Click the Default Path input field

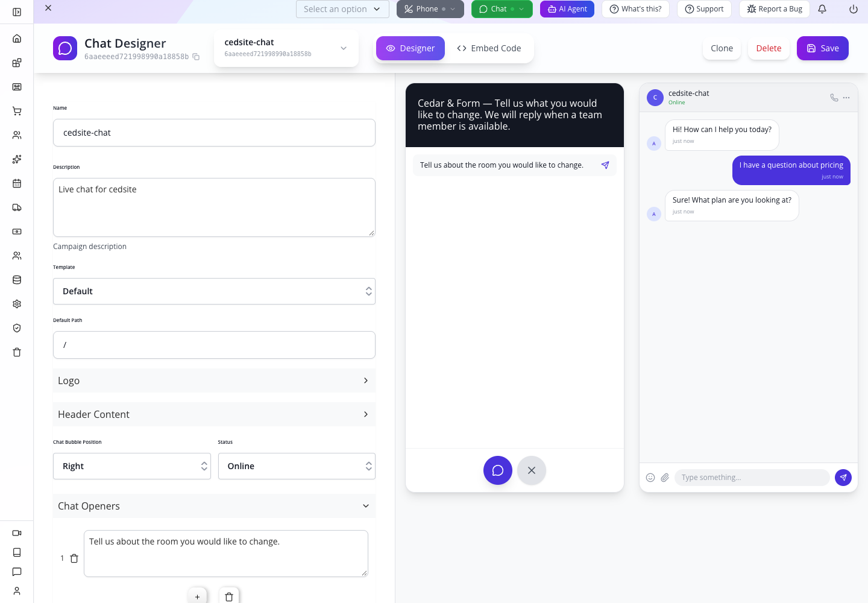coord(214,345)
